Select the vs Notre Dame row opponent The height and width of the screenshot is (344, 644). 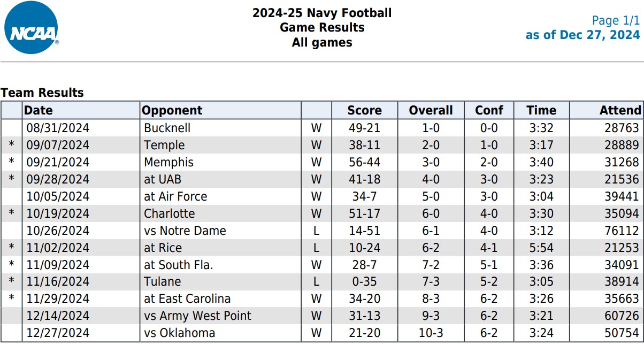(x=185, y=231)
